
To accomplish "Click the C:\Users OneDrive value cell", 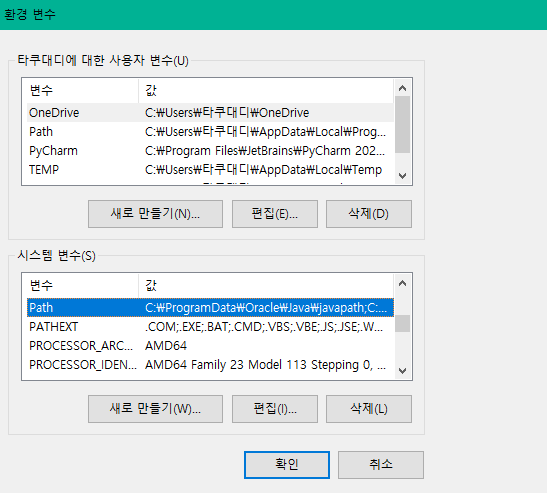I will pos(227,113).
